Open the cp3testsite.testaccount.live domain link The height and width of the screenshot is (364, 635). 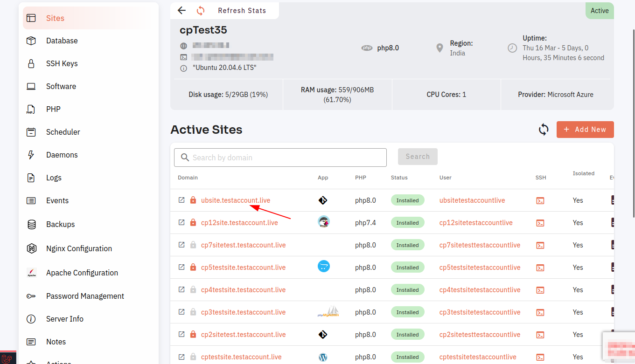243,312
